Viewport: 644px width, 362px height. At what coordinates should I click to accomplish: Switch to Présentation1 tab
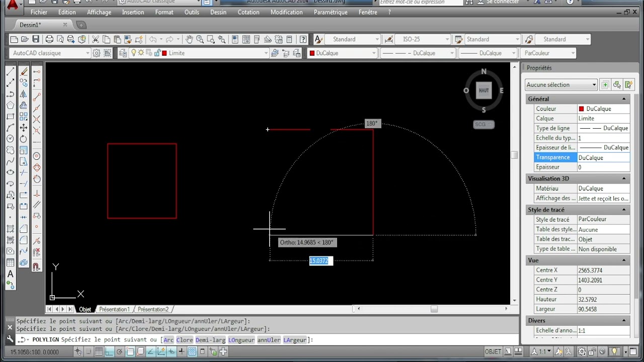(x=114, y=309)
